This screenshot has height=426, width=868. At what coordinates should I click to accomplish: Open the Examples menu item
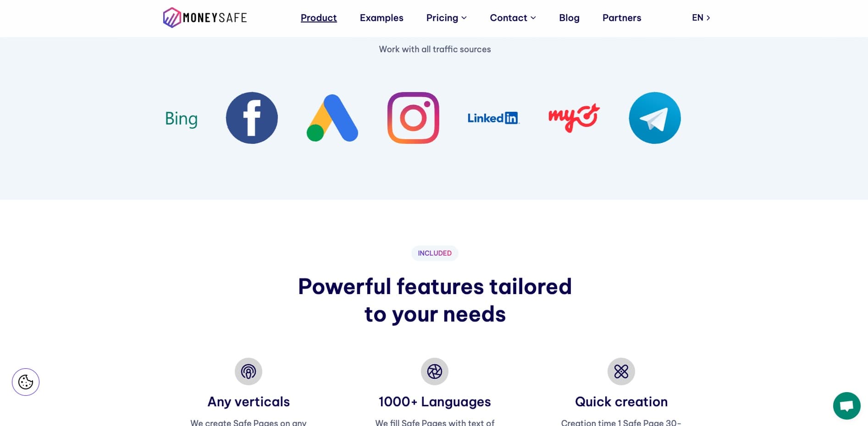[381, 18]
